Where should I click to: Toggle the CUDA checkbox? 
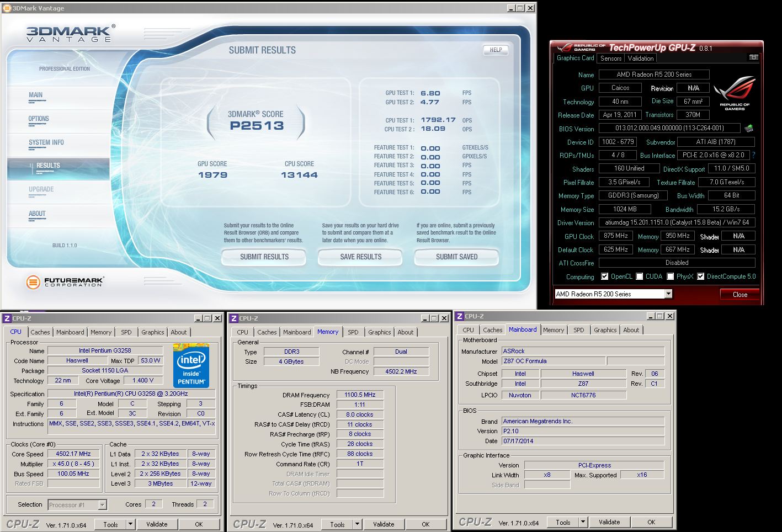click(x=639, y=276)
